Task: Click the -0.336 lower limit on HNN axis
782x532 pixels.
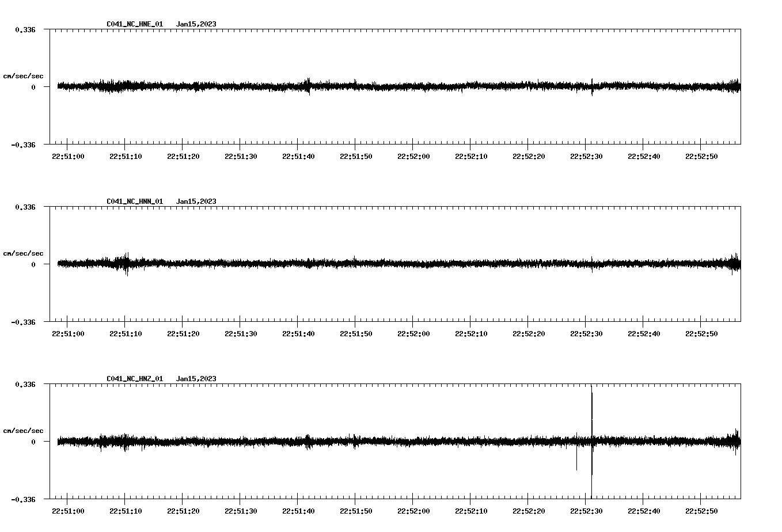Action: [x=23, y=322]
